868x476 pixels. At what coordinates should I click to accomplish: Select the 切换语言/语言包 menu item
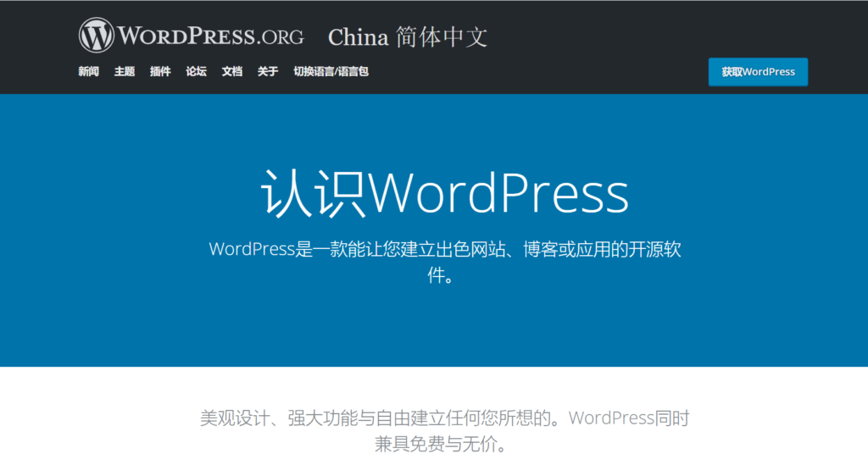(331, 71)
